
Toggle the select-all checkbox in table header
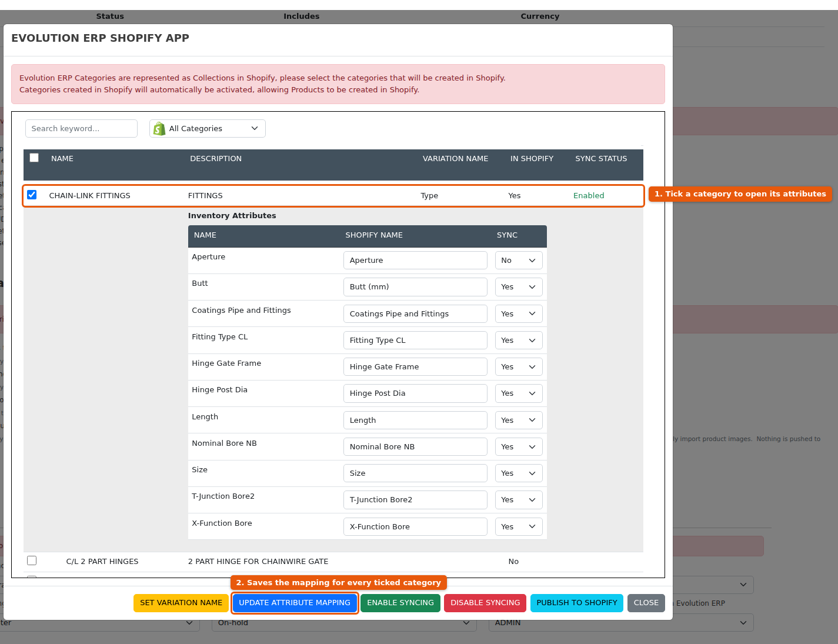point(34,158)
